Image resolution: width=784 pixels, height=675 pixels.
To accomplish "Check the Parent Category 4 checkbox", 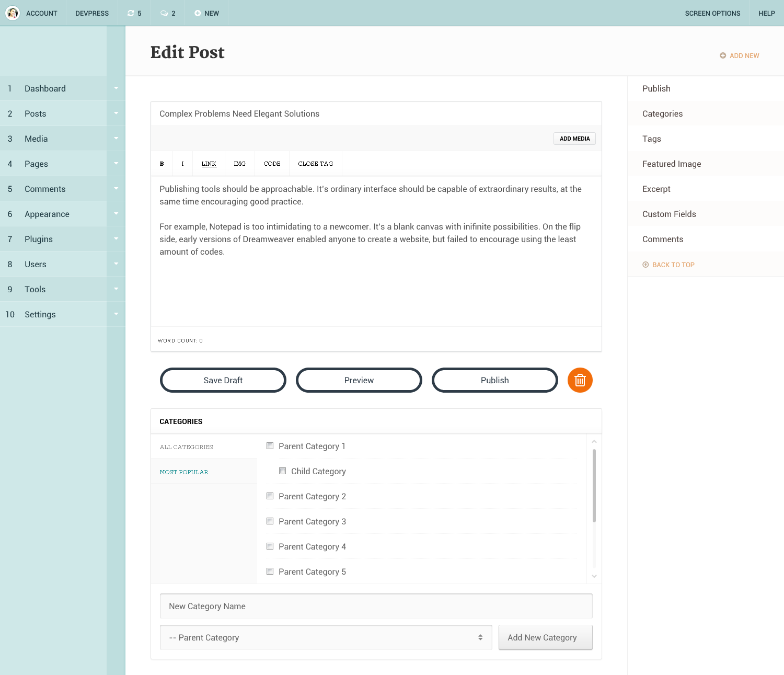I will (270, 546).
